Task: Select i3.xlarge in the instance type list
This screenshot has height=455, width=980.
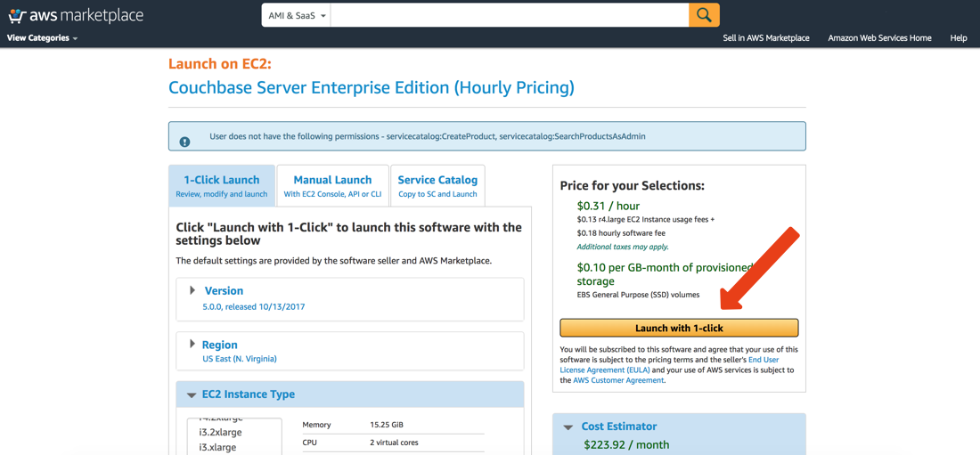Action: pos(219,448)
